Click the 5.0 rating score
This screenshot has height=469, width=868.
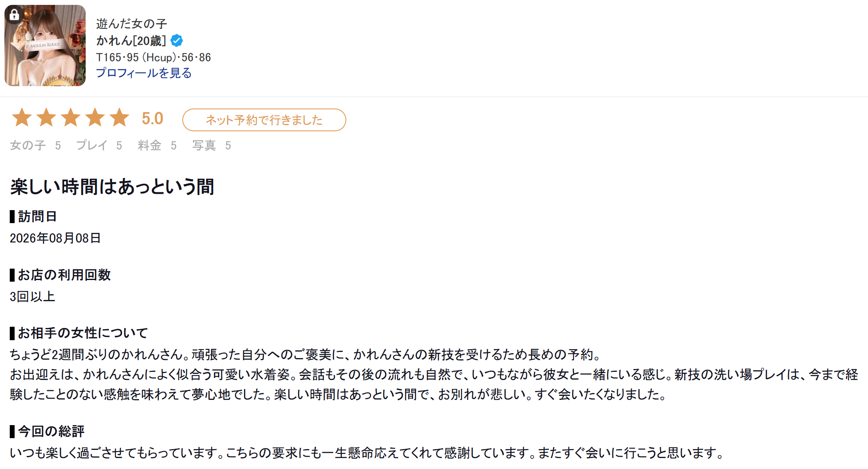[152, 119]
